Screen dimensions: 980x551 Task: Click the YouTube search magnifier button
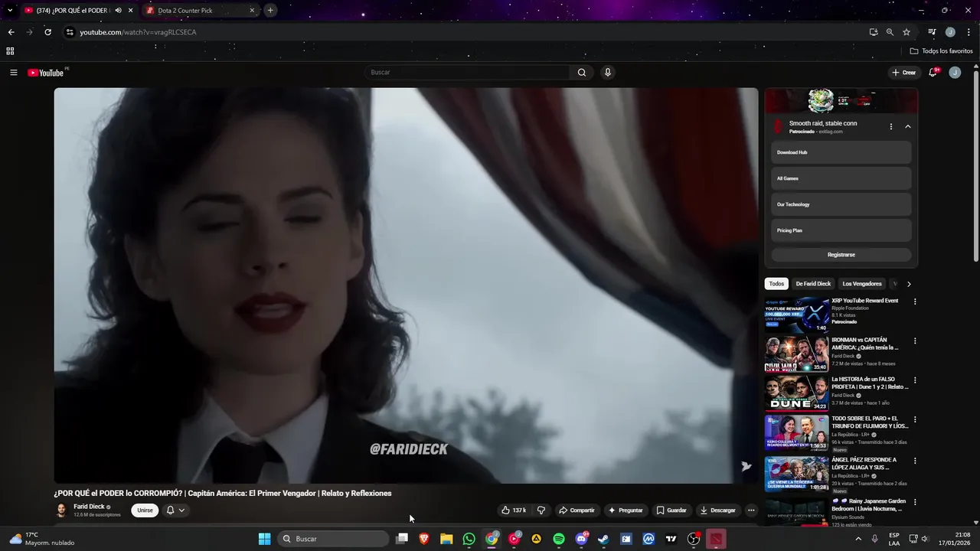582,73
